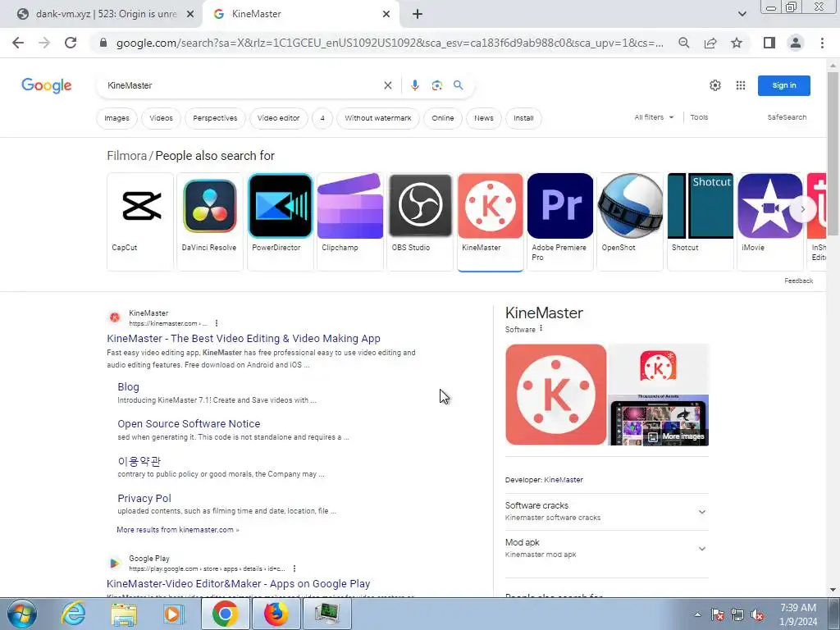The image size is (840, 630).
Task: Launch Firefox from the taskbar
Action: click(x=276, y=614)
